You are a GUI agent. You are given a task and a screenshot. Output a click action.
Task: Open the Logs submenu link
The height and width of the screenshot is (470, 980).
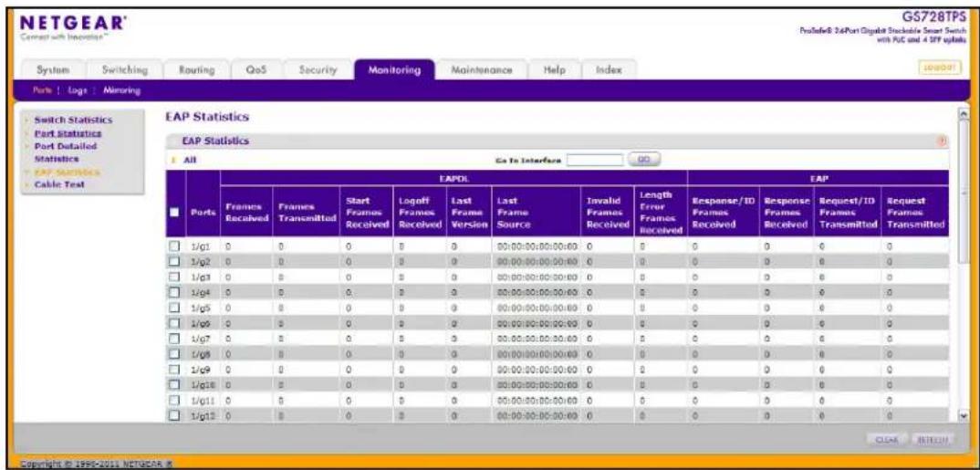[x=78, y=91]
